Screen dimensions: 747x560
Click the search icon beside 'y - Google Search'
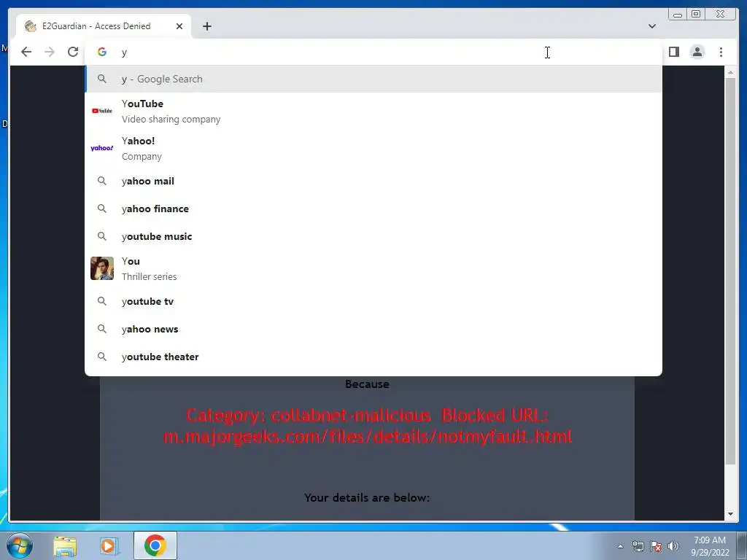pos(102,79)
